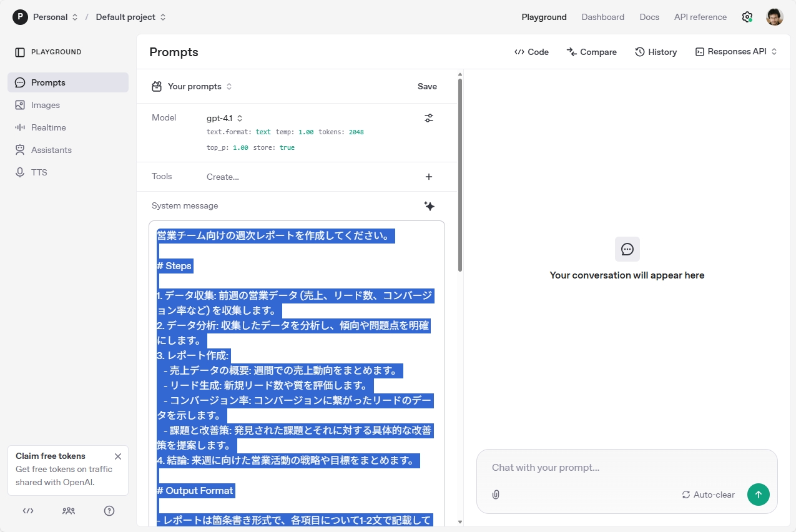Select Realtime in the sidebar
This screenshot has height=532, width=796.
click(49, 127)
